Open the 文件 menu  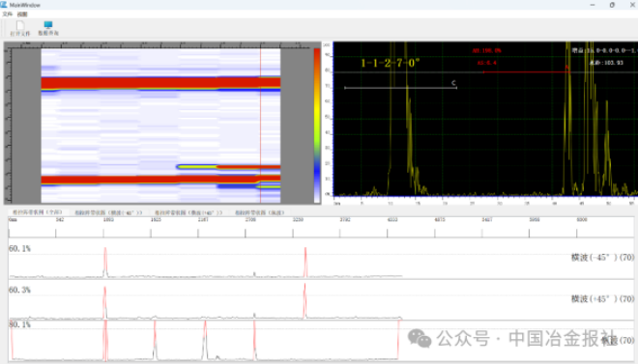click(8, 14)
